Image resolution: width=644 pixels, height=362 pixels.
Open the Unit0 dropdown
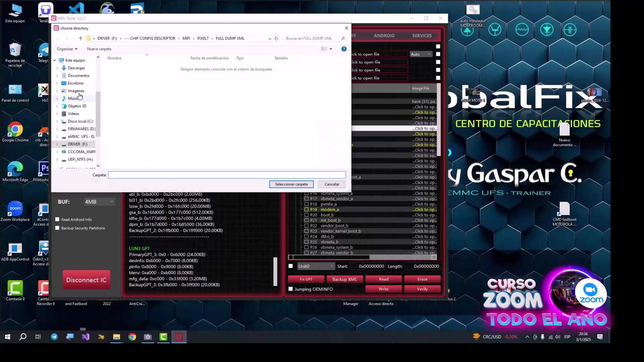(316, 266)
